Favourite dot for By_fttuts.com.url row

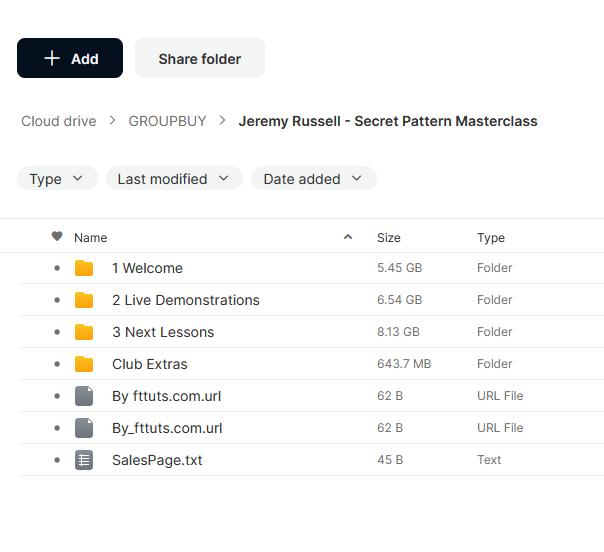[57, 428]
